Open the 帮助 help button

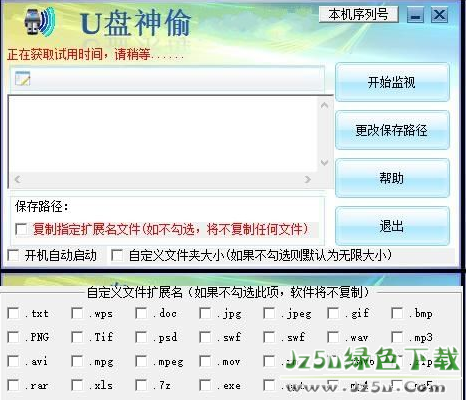pyautogui.click(x=392, y=178)
